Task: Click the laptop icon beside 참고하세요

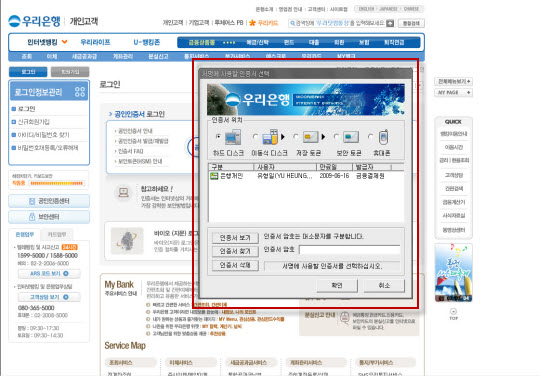Action: pyautogui.click(x=123, y=192)
